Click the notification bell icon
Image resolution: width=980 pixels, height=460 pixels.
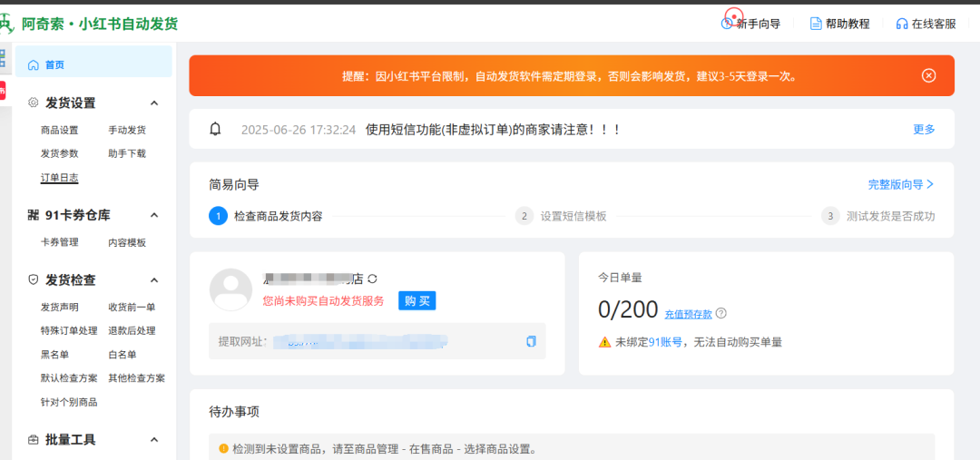pyautogui.click(x=216, y=130)
